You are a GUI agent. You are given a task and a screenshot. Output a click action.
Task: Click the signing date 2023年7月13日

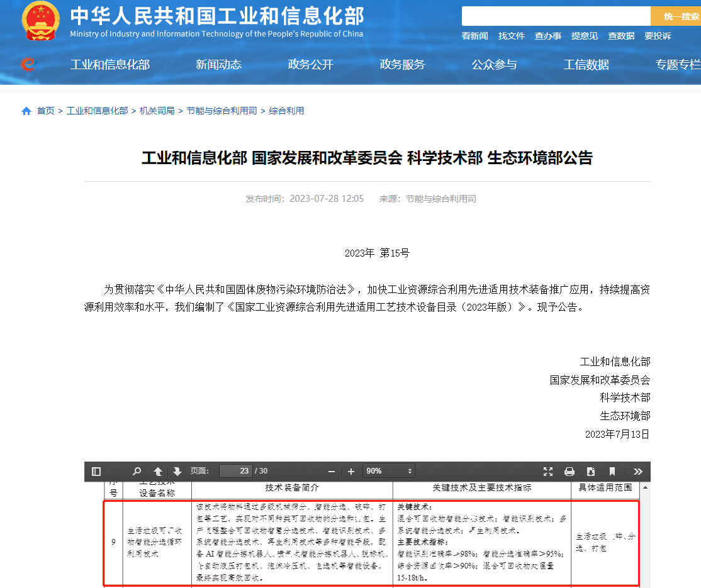(x=617, y=435)
